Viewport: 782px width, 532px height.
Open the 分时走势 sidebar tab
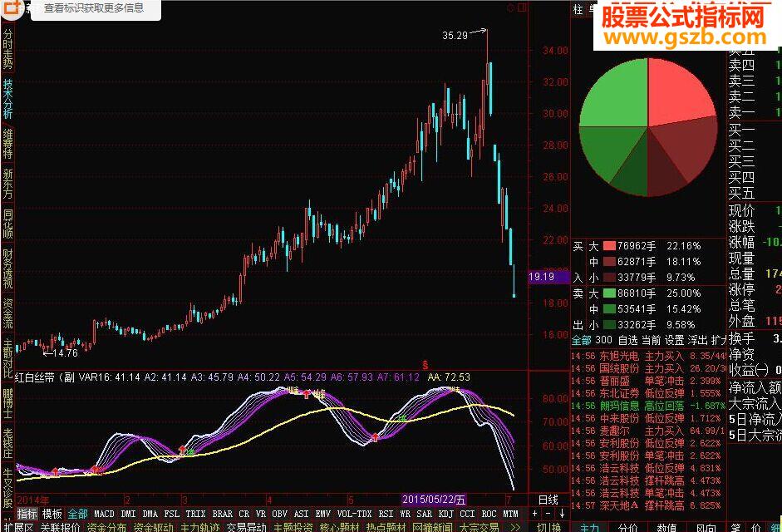click(7, 48)
